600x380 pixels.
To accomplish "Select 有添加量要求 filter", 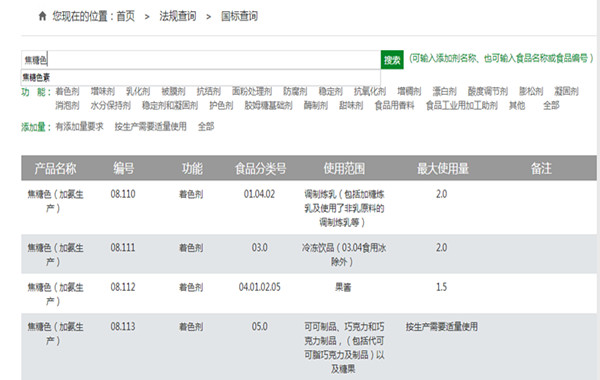I will [x=79, y=127].
